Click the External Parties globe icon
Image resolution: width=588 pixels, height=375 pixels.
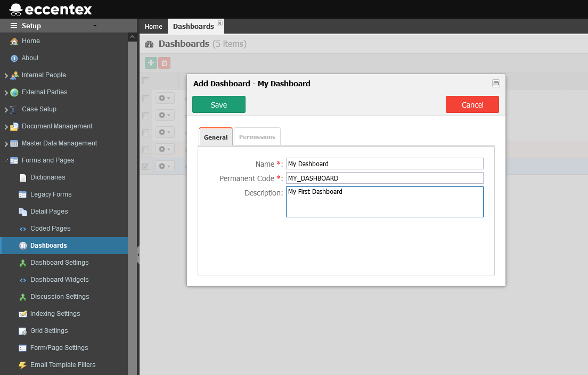click(x=14, y=92)
